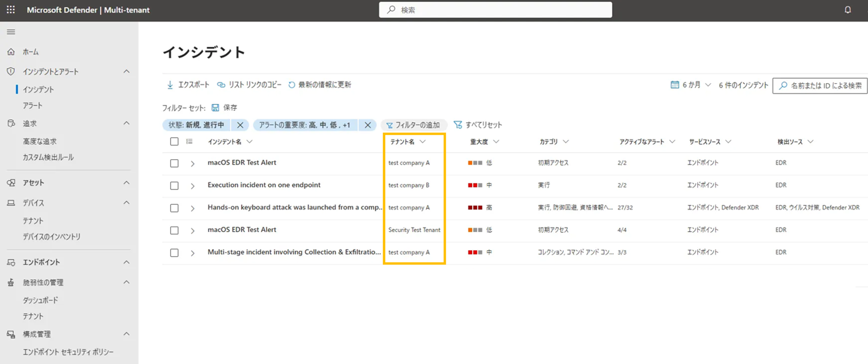Click the list grouping icon in the header
Screen dimensions: 868x364
point(189,142)
